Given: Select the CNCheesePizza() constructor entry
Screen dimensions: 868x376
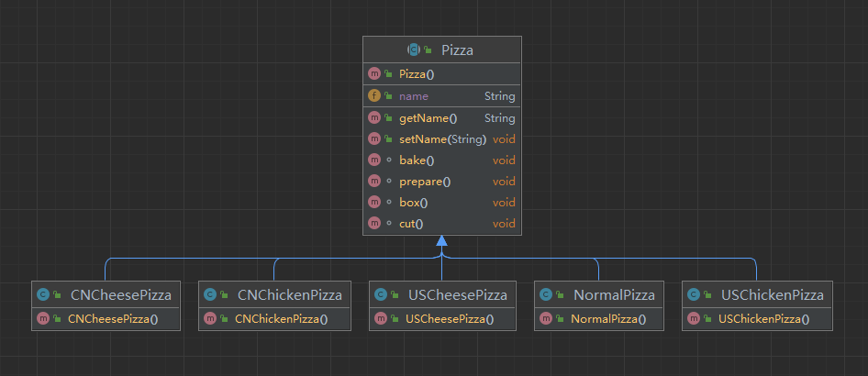Looking at the screenshot, I should click(113, 319).
